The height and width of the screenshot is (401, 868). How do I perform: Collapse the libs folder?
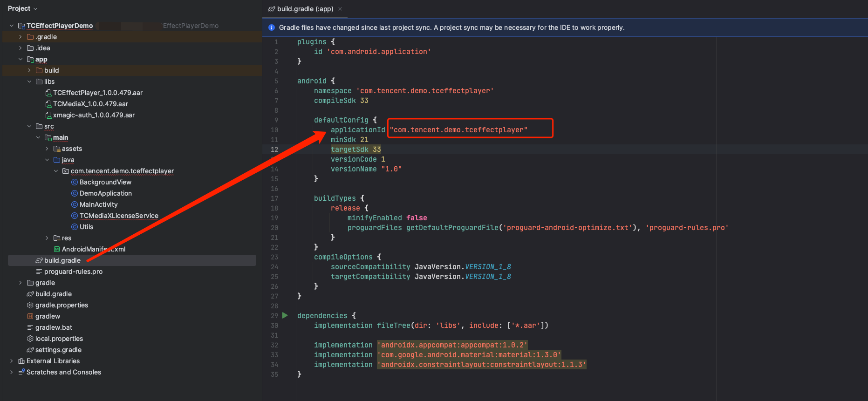pyautogui.click(x=29, y=82)
